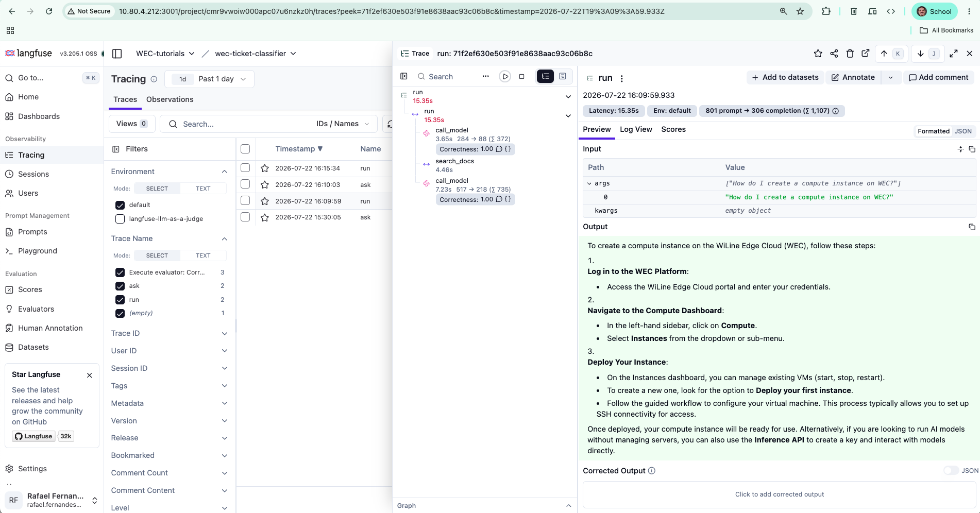Image resolution: width=980 pixels, height=513 pixels.
Task: Open the Annotate dropdown arrow
Action: [x=890, y=77]
